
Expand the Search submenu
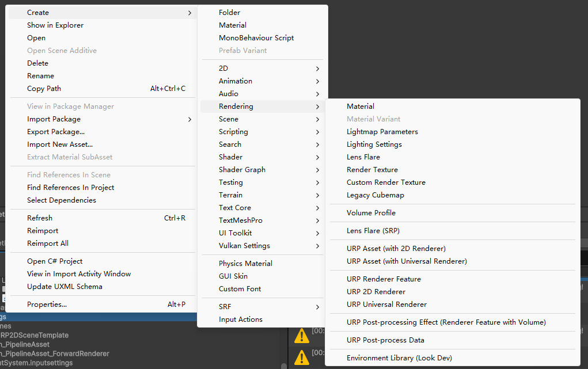[263, 144]
